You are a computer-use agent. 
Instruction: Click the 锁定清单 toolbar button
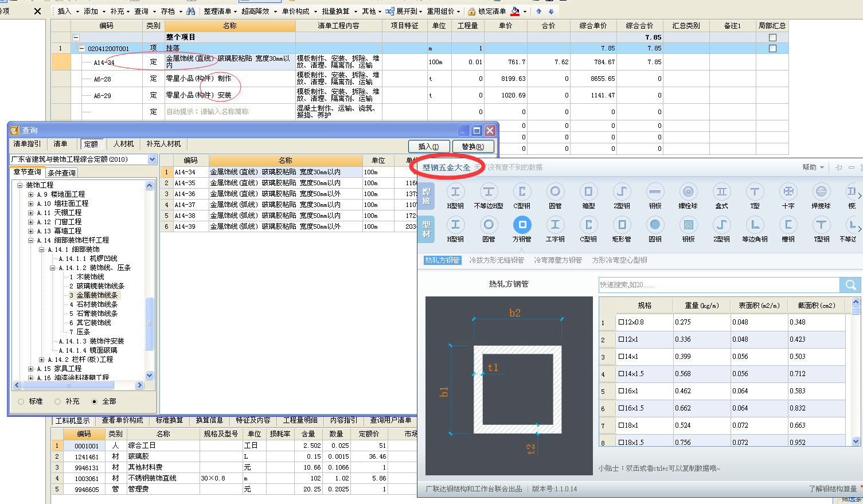[x=487, y=11]
